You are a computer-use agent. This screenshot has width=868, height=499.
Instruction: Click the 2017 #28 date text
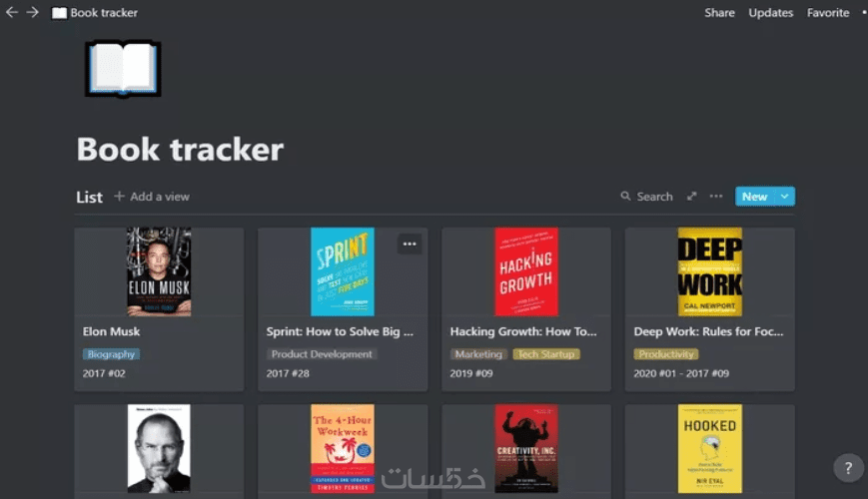click(288, 373)
